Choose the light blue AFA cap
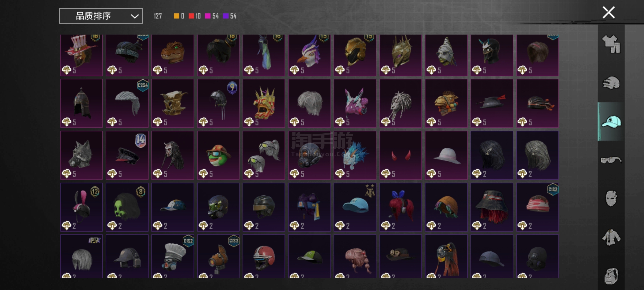Screen dimensions: 644x290 355,207
